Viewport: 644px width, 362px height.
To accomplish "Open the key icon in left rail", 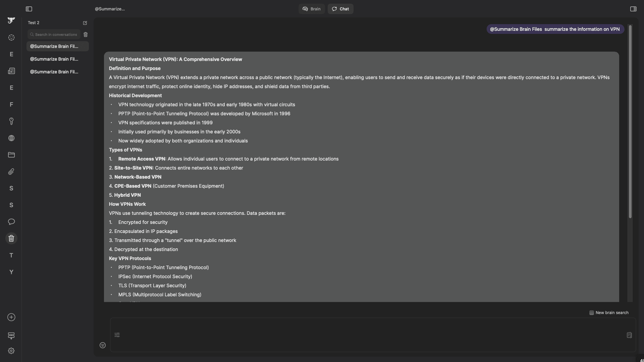I will [11, 121].
